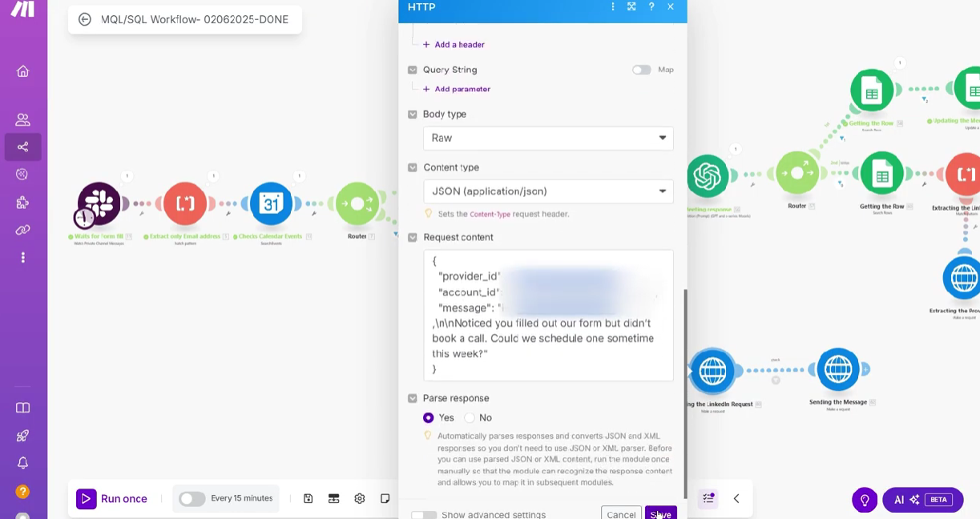Click the save floppy-disk icon in bottom toolbar
The height and width of the screenshot is (519, 980).
309,498
